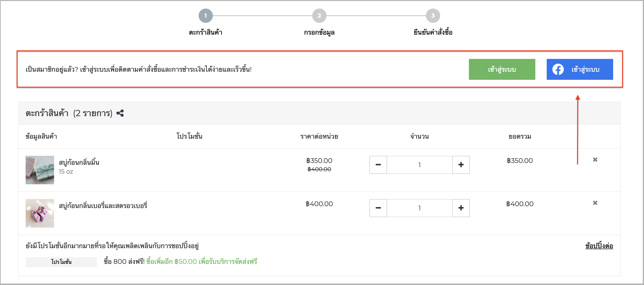Click the quantity field for สบู่ก้อนกลิ่นมิ้น
Viewport: 644px width, 285px height.
[x=420, y=165]
